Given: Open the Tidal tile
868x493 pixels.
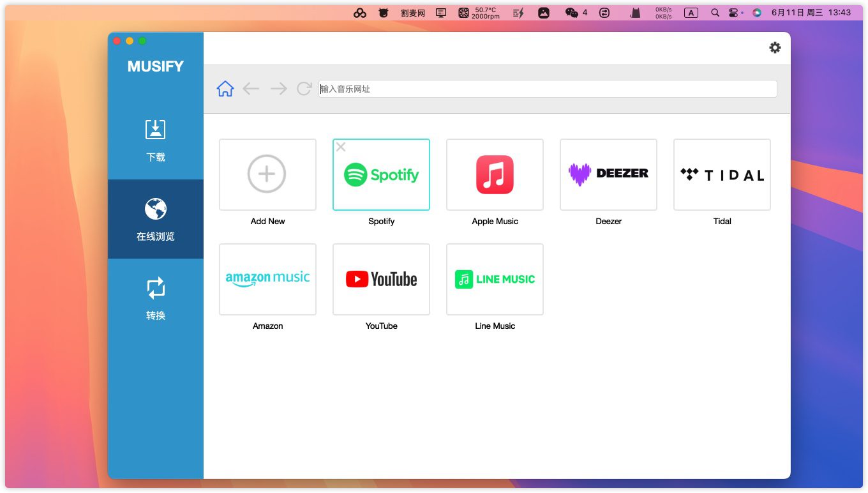Looking at the screenshot, I should [722, 174].
